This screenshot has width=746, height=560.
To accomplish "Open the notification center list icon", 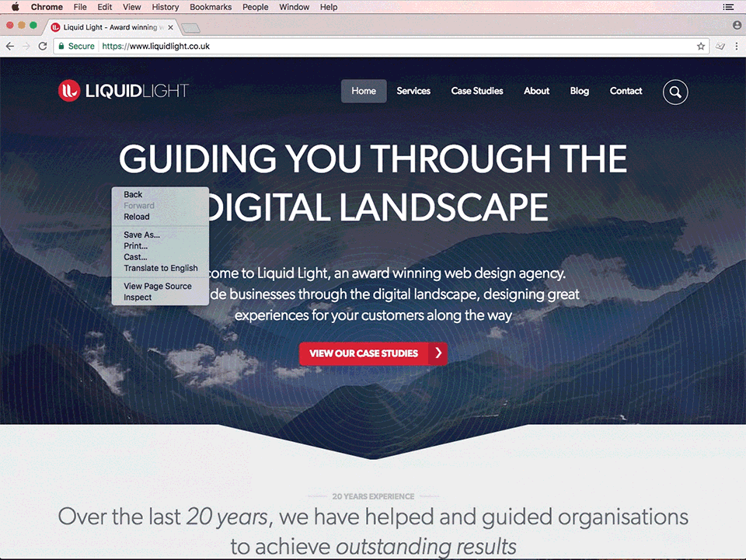I will (x=728, y=7).
